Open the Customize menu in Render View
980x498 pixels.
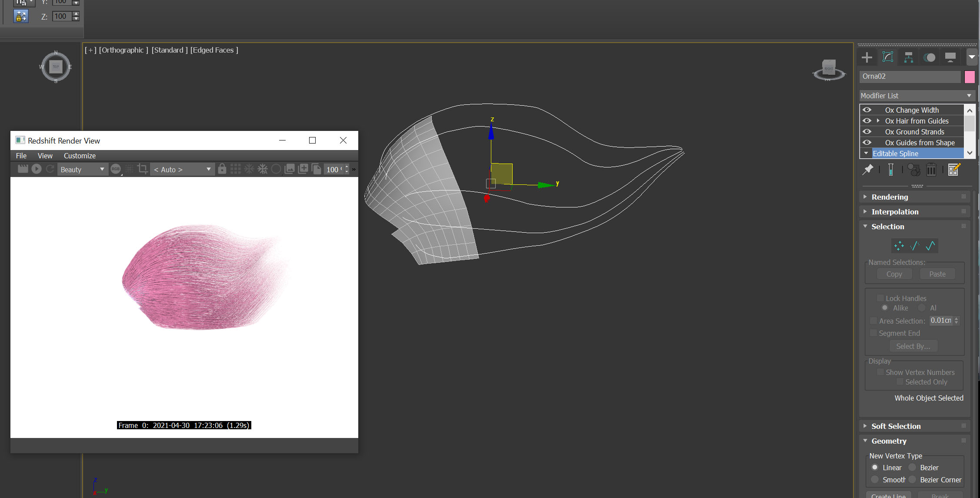80,156
